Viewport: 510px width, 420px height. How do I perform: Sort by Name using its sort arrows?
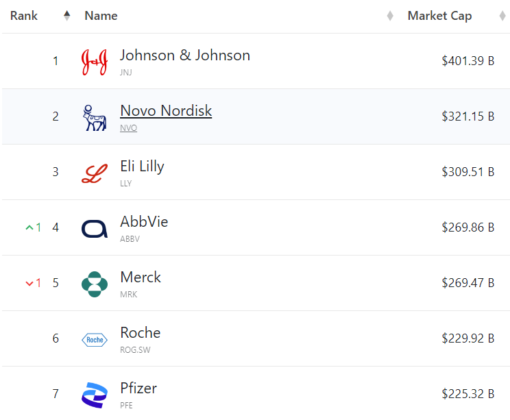pos(390,16)
